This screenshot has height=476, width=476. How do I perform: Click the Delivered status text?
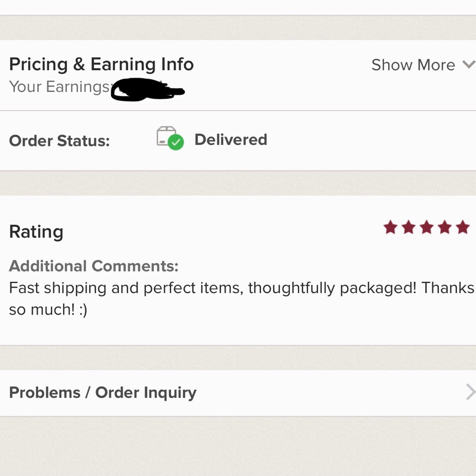[231, 139]
